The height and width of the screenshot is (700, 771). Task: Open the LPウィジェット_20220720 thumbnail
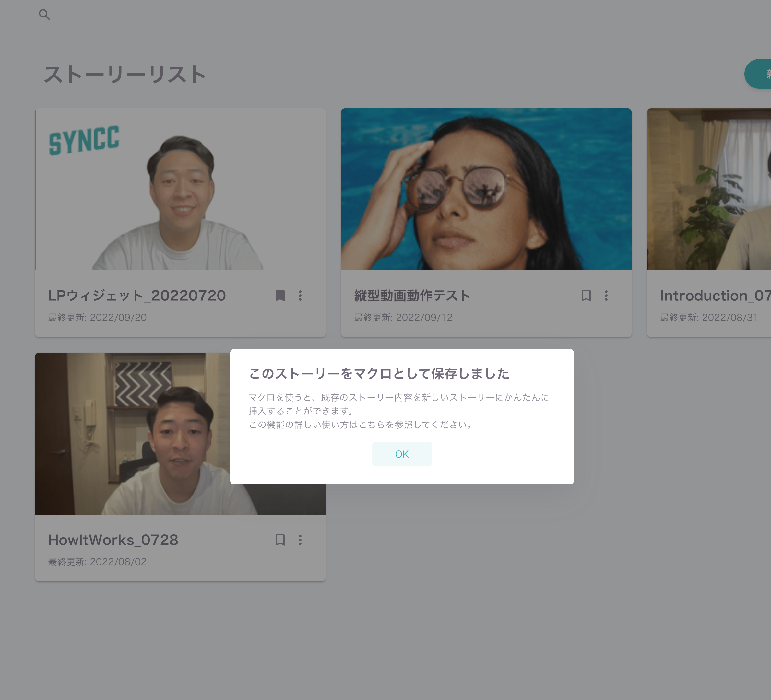click(x=180, y=189)
